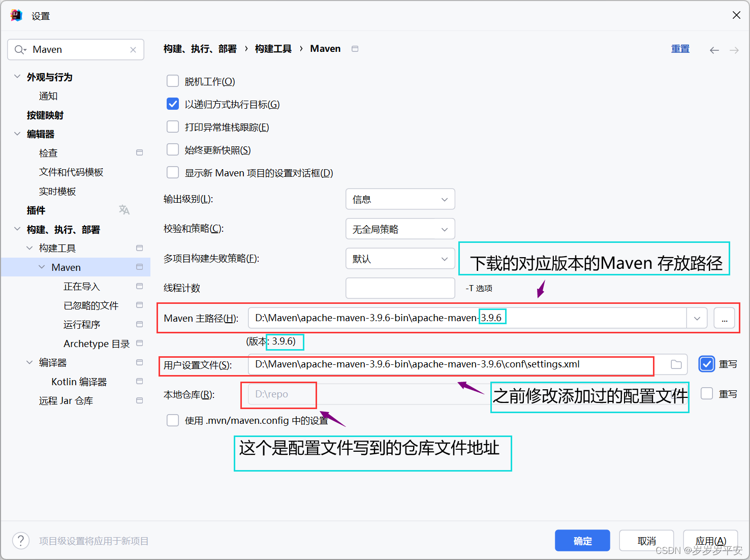
Task: Click 确定 button
Action: click(x=582, y=541)
